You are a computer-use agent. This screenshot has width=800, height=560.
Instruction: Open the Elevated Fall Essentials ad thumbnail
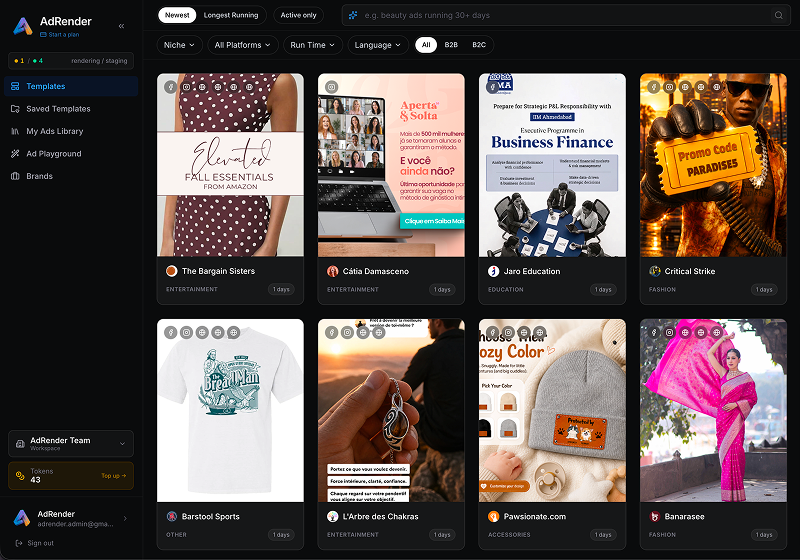[230, 165]
